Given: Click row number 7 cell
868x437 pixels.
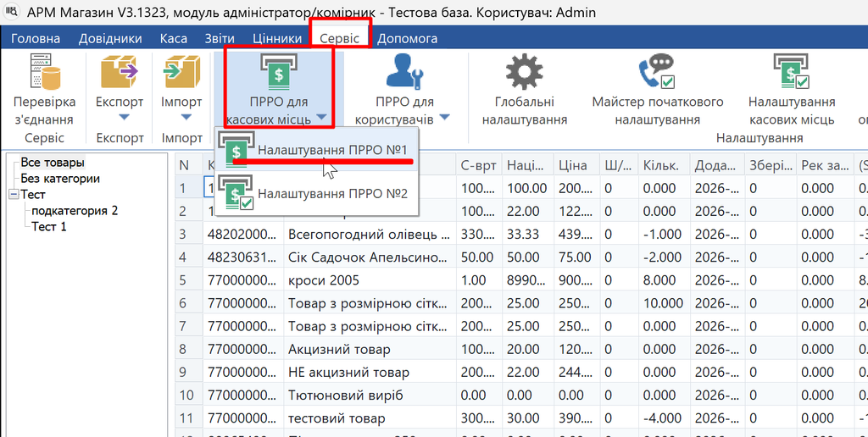Looking at the screenshot, I should click(189, 327).
